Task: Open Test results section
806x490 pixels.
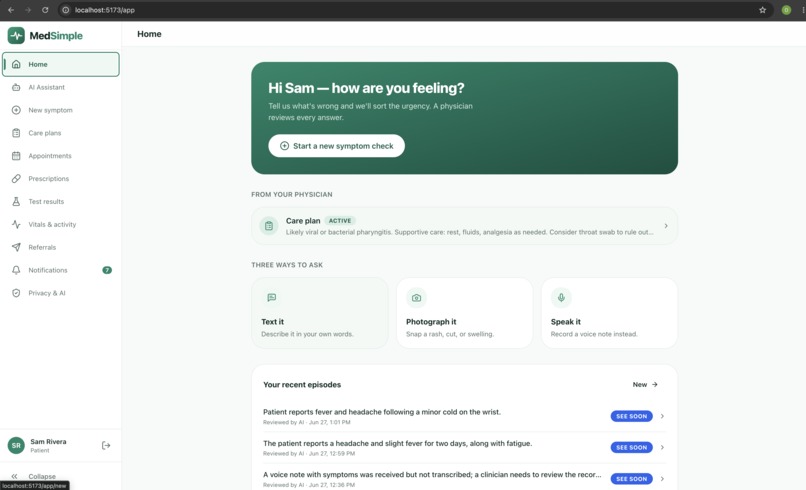Action: [x=61, y=202]
